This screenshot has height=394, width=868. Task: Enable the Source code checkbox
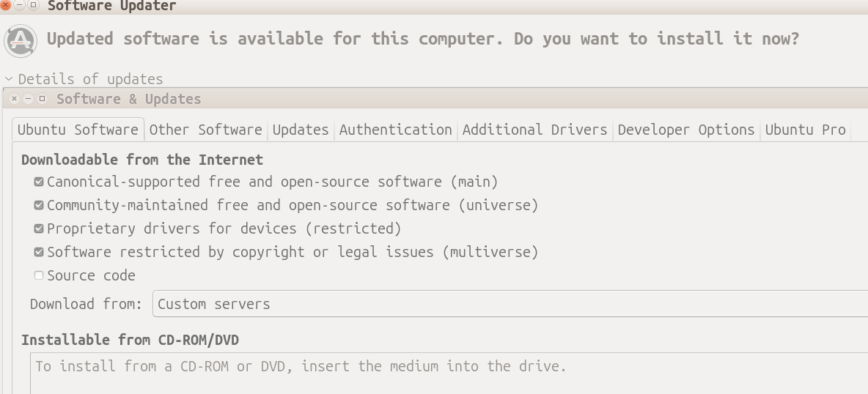(x=39, y=275)
